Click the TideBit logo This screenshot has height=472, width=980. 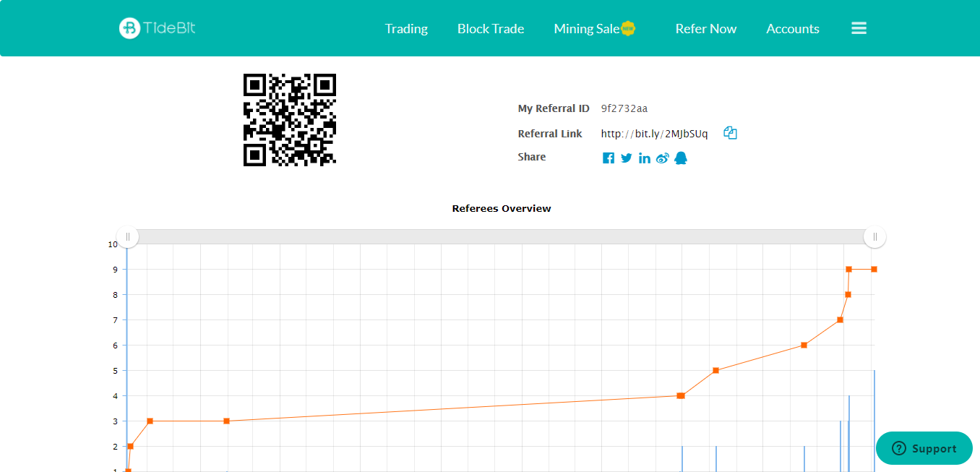(157, 28)
